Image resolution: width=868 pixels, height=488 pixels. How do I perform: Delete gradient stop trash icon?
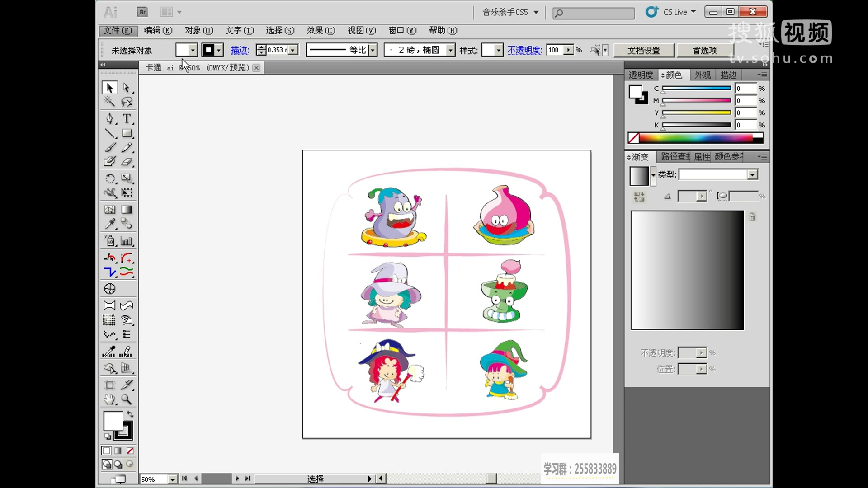(x=752, y=217)
